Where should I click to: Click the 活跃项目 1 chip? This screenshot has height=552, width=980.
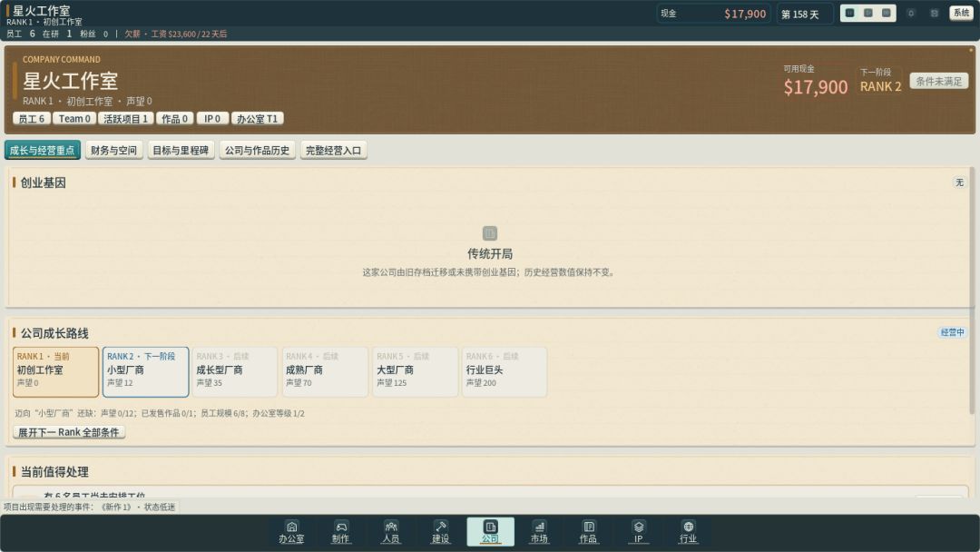click(125, 119)
